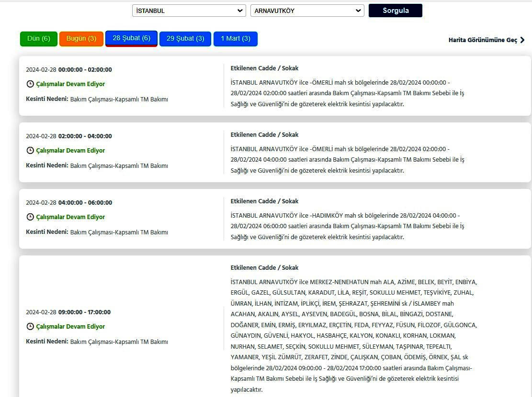Screen dimensions: 532x397
Task: Click the clock icon in the 04:00-06:00 outage card
Action: click(30, 217)
